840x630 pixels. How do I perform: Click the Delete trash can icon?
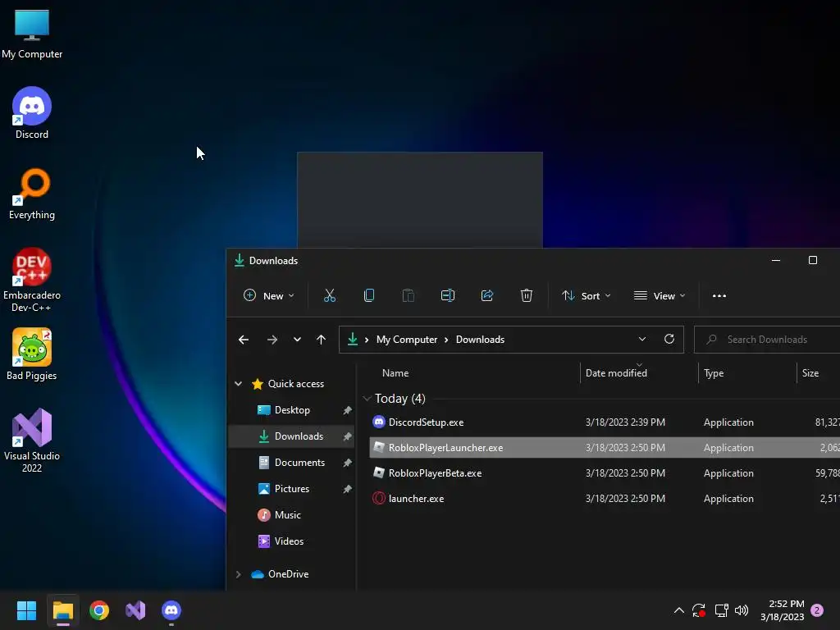click(527, 295)
